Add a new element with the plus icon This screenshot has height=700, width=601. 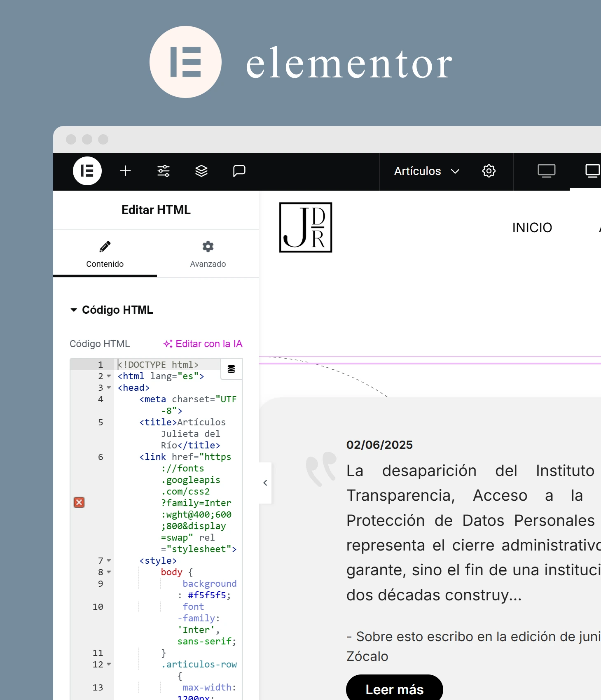(x=125, y=171)
